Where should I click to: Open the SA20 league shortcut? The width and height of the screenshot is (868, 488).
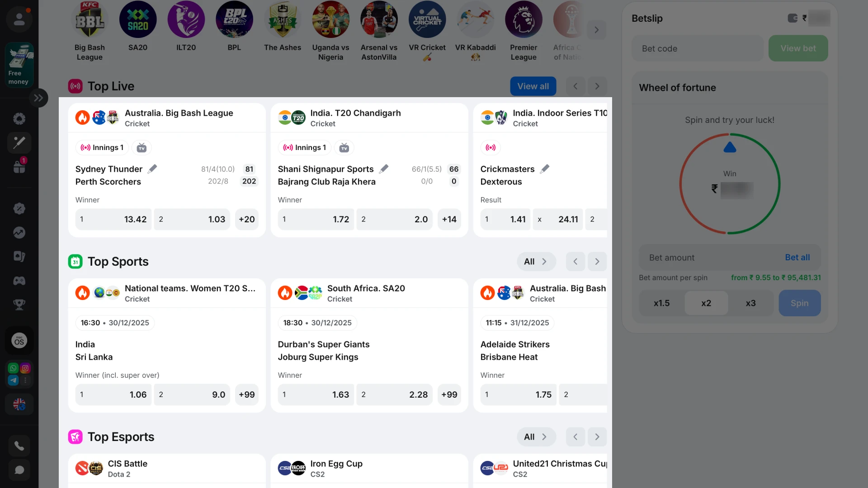[138, 28]
